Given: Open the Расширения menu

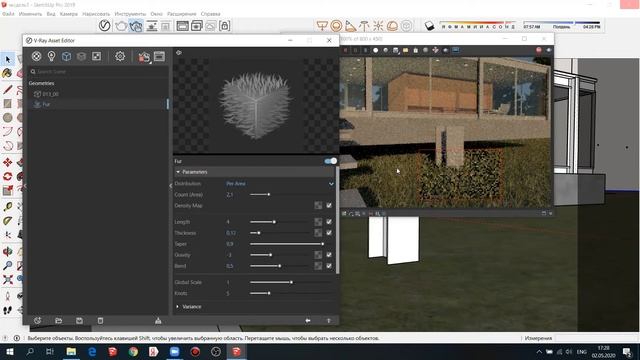Looking at the screenshot, I should point(182,14).
